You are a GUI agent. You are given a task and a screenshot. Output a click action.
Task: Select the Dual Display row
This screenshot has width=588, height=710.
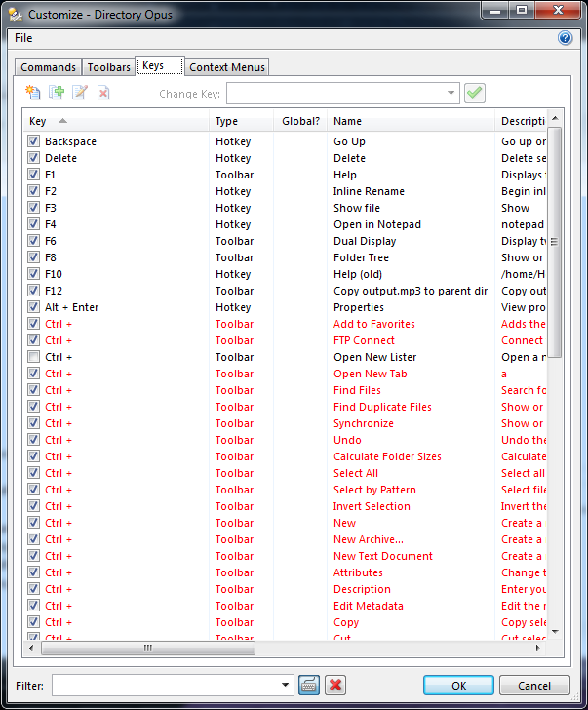(x=285, y=241)
